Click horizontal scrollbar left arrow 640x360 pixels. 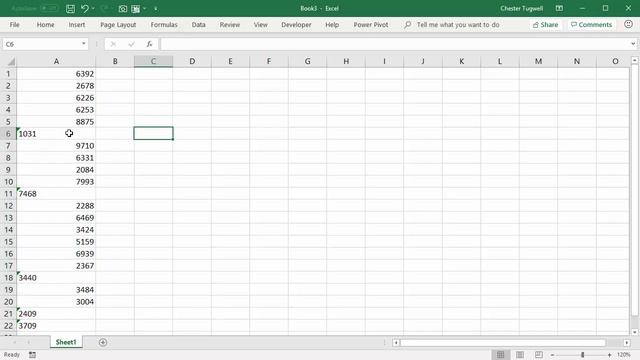click(x=396, y=342)
